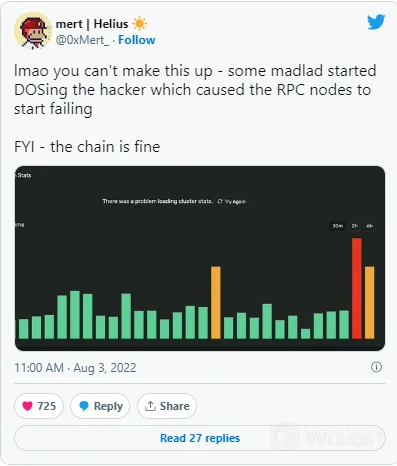Open the 11:00 AM Aug 3, 2022 timestamp

75,368
